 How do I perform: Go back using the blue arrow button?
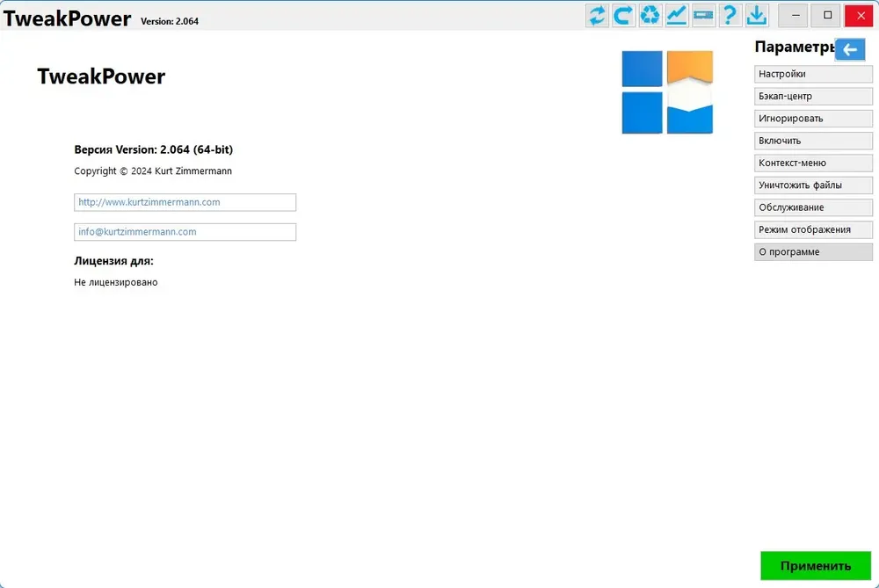point(850,50)
